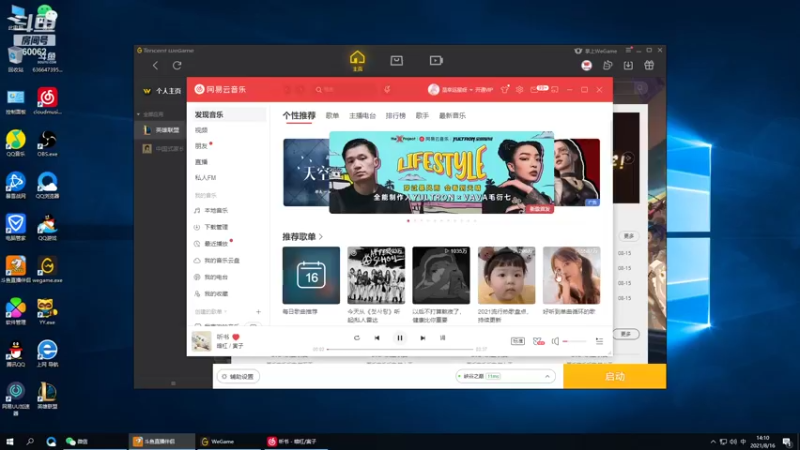Select 英雄联盟 in WeGame sidebar
Viewport: 800px width, 450px height.
[161, 130]
